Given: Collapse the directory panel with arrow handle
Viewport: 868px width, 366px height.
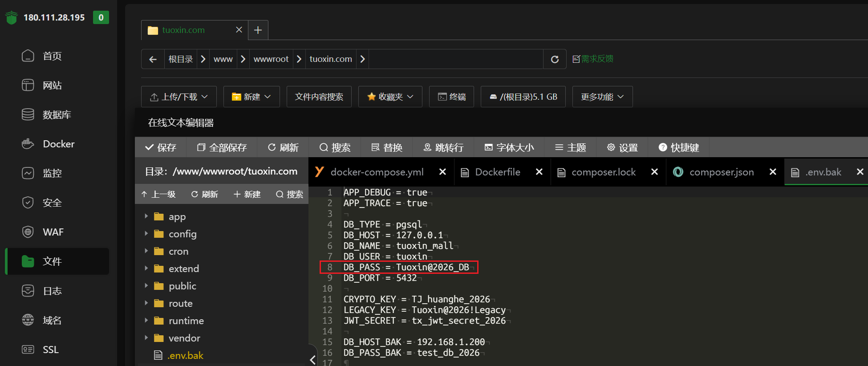Looking at the screenshot, I should (312, 359).
